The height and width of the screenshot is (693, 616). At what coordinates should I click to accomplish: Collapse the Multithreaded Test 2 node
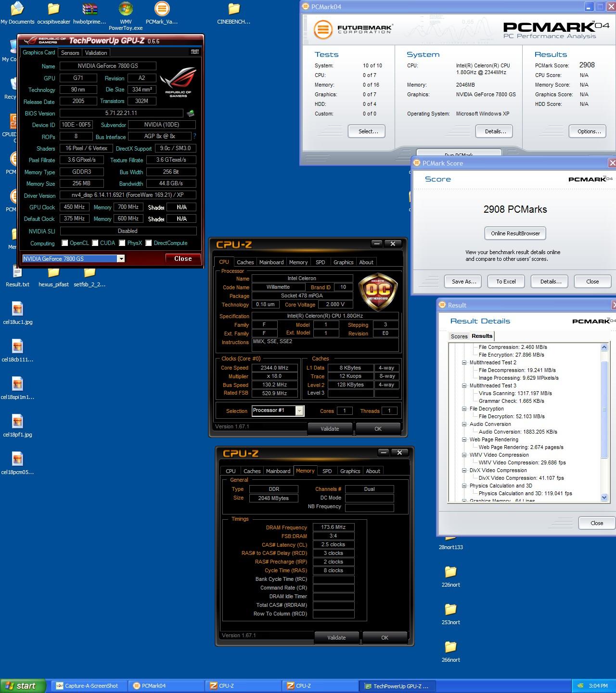point(464,362)
